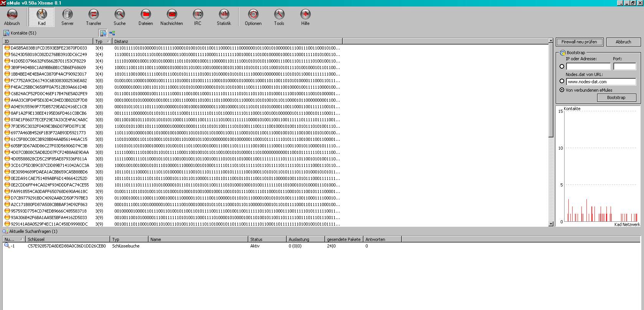This screenshot has height=310, width=644.
Task: Click the Abbruch button beside Firewall neu prüfen
Action: [x=623, y=42]
